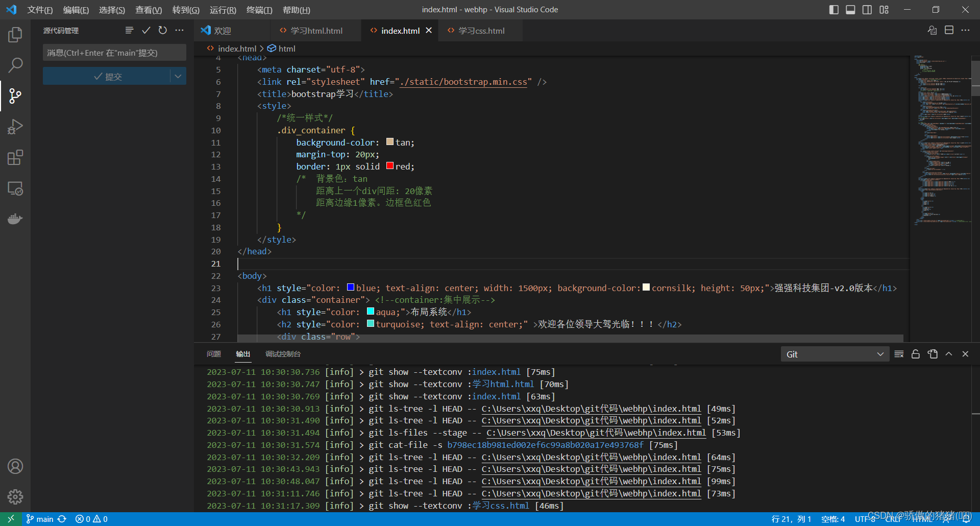
Task: Open the Search view in activity bar
Action: point(15,65)
